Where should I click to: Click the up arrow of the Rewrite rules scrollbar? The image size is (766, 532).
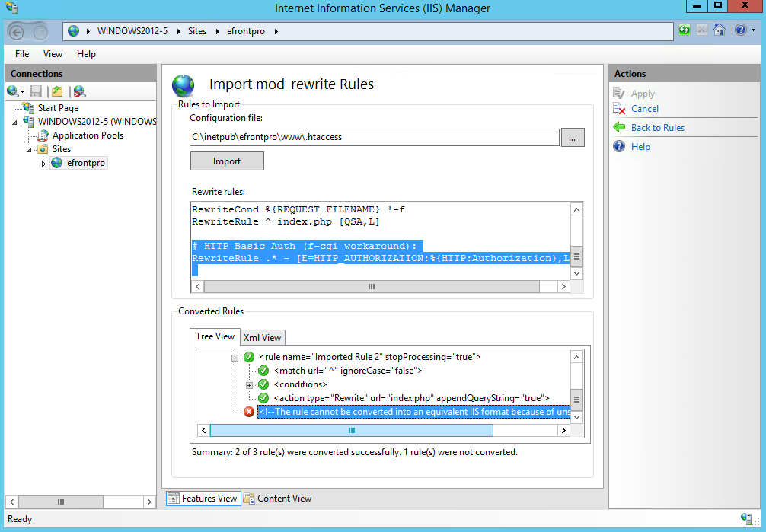576,209
